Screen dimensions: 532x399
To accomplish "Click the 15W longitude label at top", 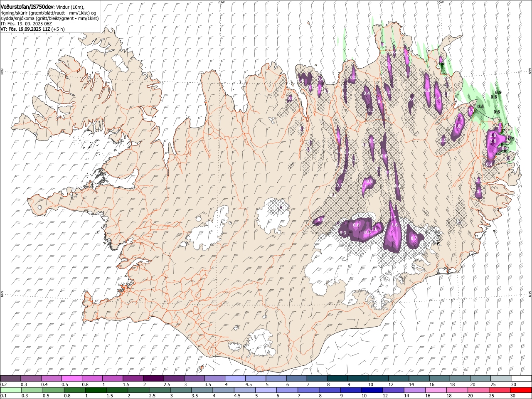I will coord(440,2).
